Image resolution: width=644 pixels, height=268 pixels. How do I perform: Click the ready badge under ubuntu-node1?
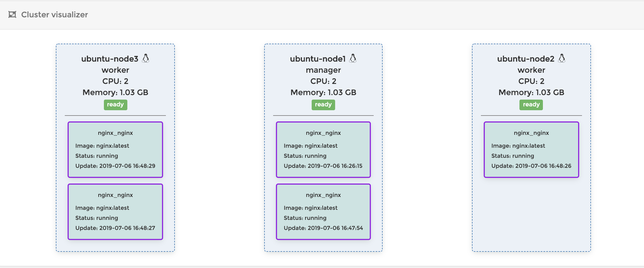click(x=323, y=105)
